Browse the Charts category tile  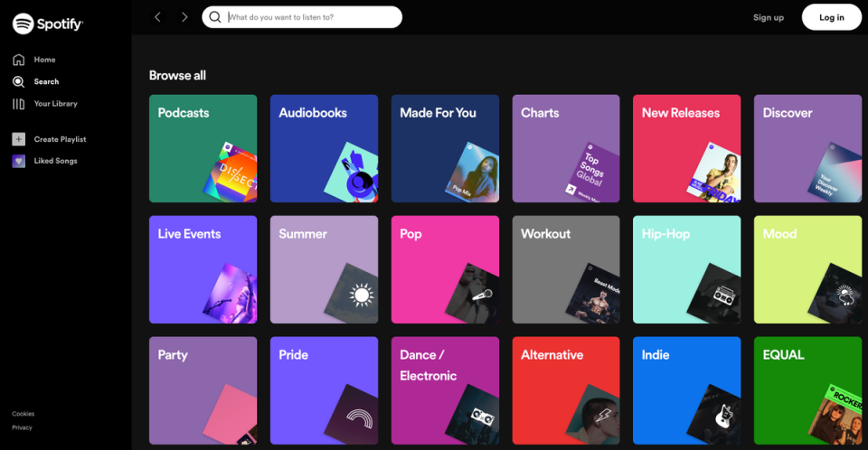(566, 148)
